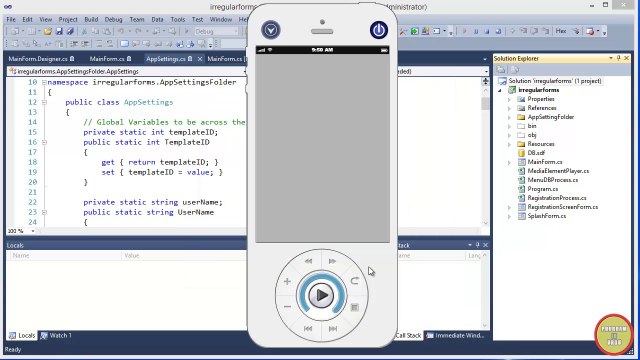The width and height of the screenshot is (640, 360).
Task: Click the power button on the phone form
Action: [379, 30]
